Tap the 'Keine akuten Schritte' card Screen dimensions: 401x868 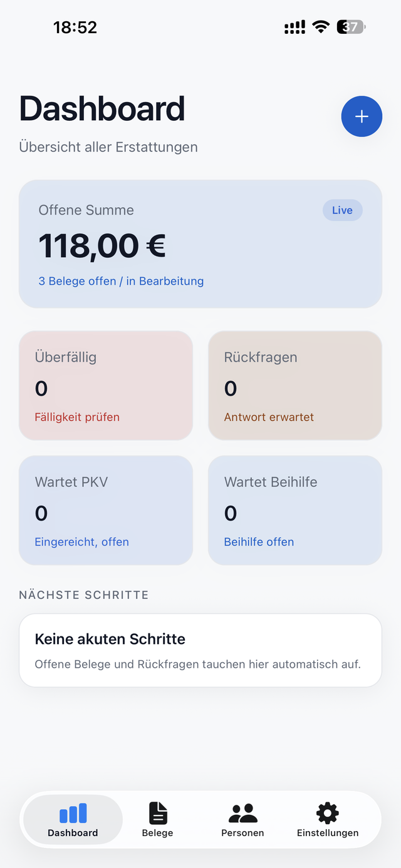(200, 650)
